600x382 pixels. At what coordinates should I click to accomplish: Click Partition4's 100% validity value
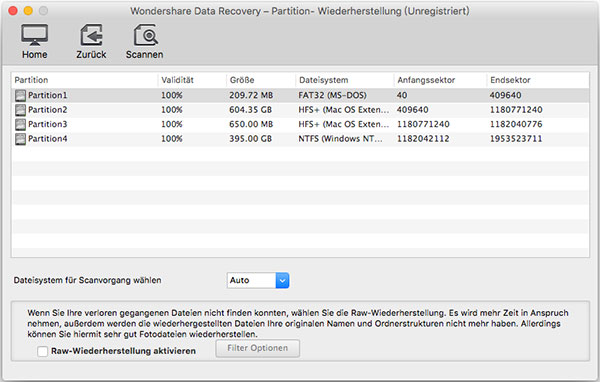171,139
